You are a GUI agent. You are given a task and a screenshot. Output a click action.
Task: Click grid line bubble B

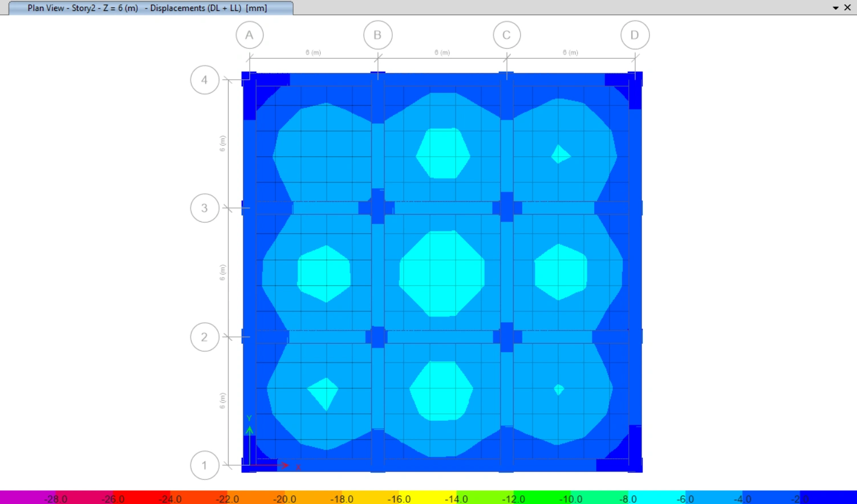pyautogui.click(x=377, y=35)
